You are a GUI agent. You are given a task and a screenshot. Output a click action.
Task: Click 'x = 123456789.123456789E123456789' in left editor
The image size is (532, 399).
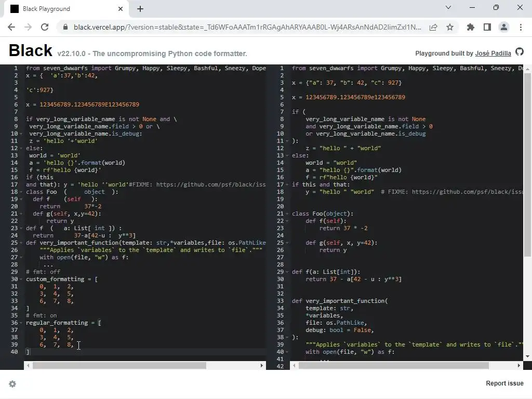click(83, 104)
